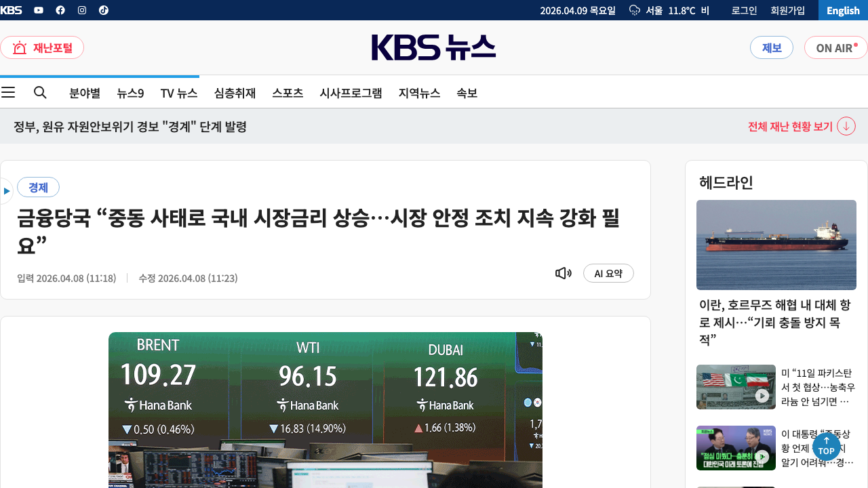Open the TV 뉴스 menu
Viewport: 868px width, 488px height.
coord(179,93)
